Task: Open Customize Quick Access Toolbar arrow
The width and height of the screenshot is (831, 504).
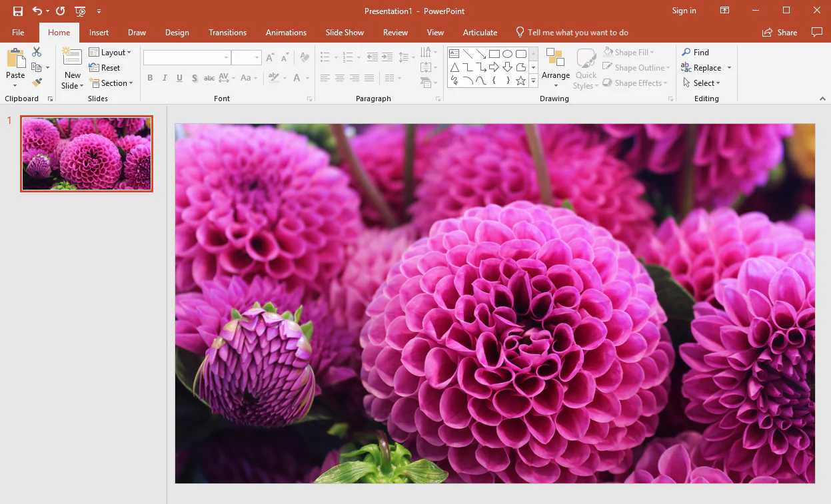Action: [99, 11]
